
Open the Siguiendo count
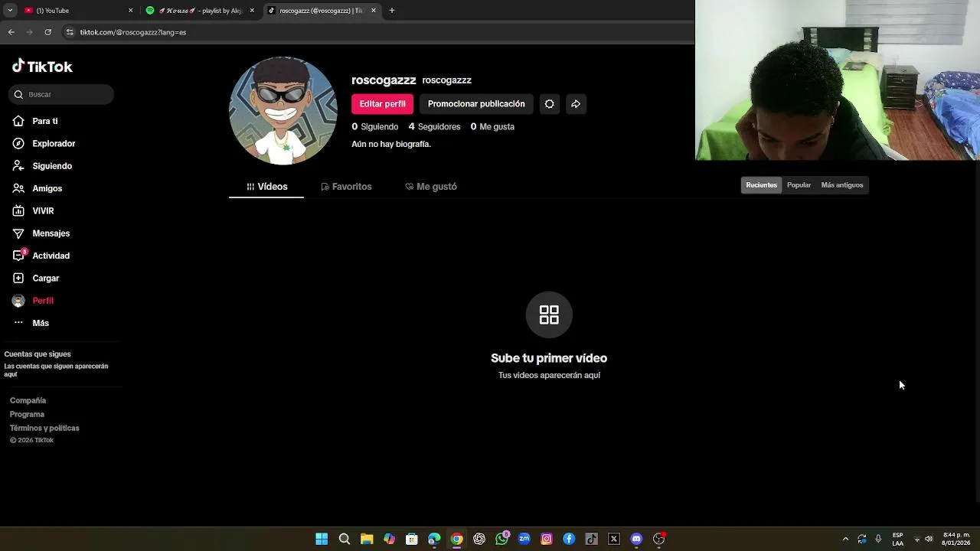coord(374,126)
